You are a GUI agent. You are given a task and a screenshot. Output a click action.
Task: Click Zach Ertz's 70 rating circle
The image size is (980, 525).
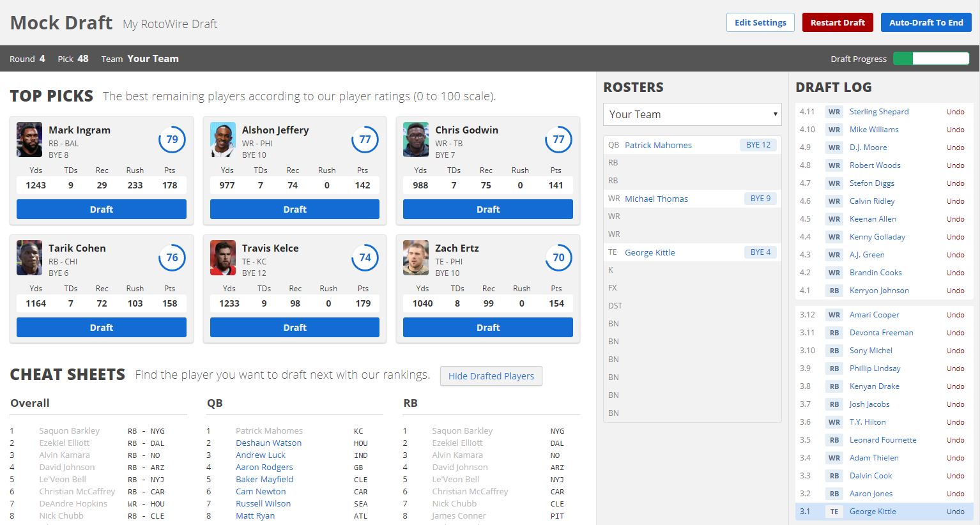pyautogui.click(x=558, y=257)
